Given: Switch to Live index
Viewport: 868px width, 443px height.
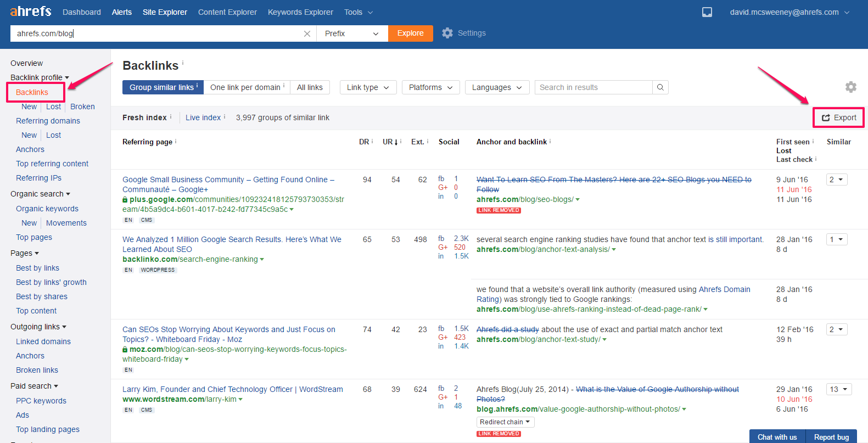Looking at the screenshot, I should (203, 117).
